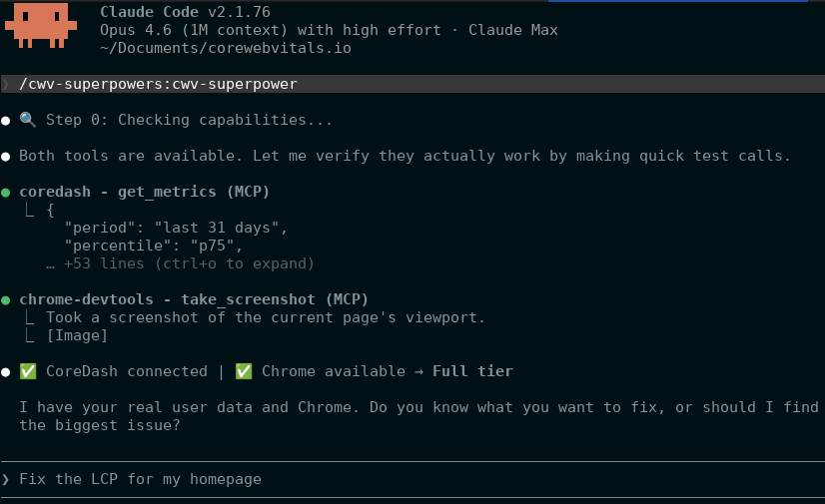Click the '~/Documents/corewebvitals.io' path
The width and height of the screenshot is (825, 504).
click(x=226, y=48)
